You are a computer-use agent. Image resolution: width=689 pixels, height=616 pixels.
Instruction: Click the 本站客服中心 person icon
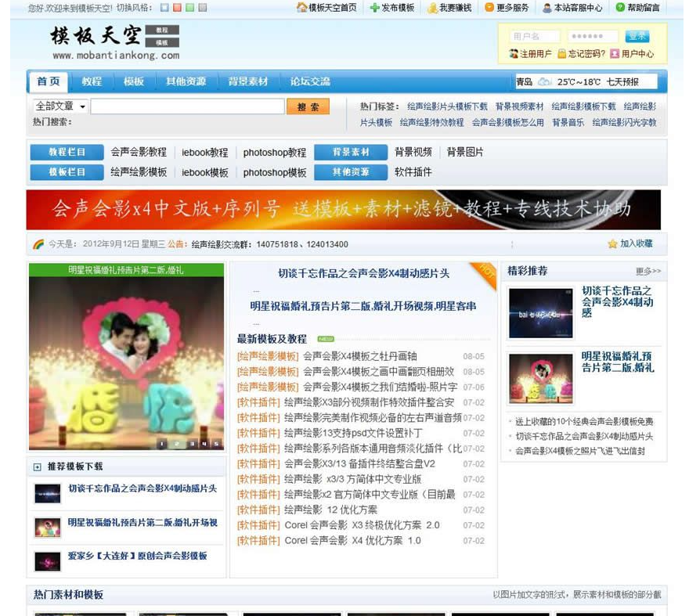tap(547, 8)
